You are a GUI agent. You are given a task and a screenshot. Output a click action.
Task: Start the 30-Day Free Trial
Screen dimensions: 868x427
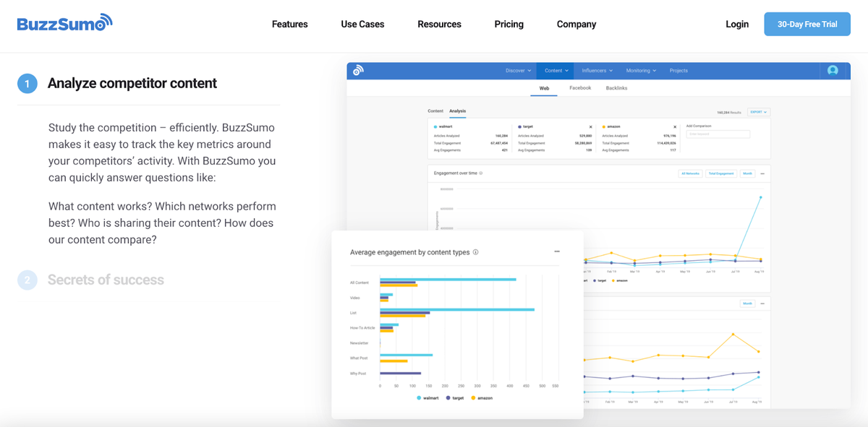[807, 24]
